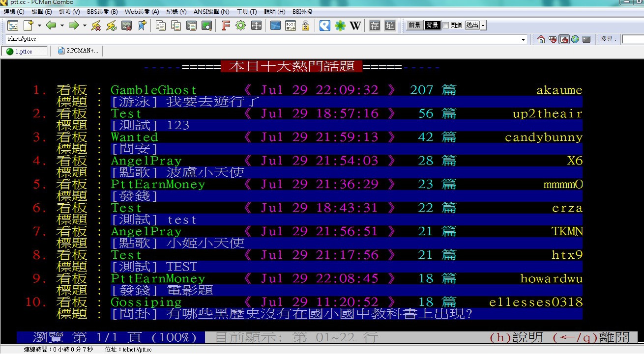Toggle the highlighted red-circle window blocker icon

pyautogui.click(x=564, y=39)
